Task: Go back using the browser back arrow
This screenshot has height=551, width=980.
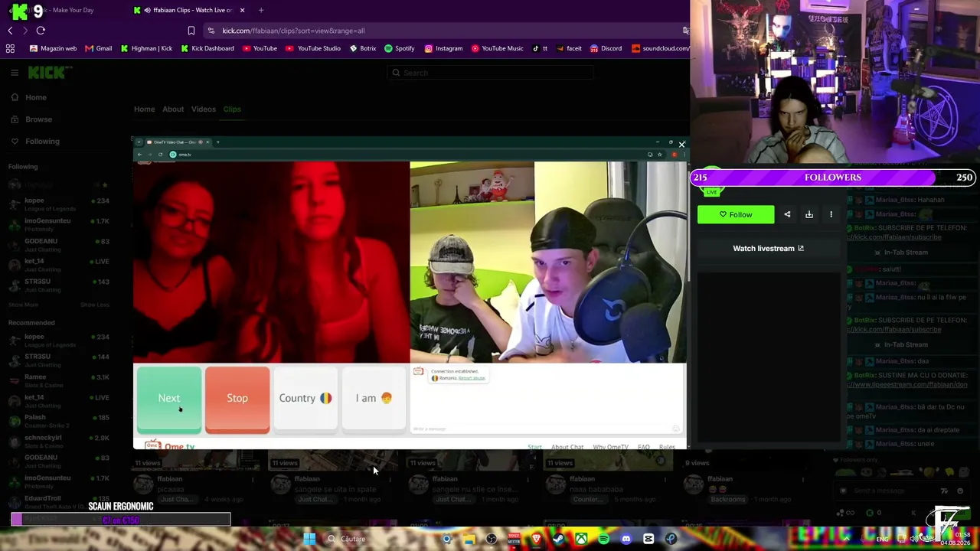Action: point(10,31)
